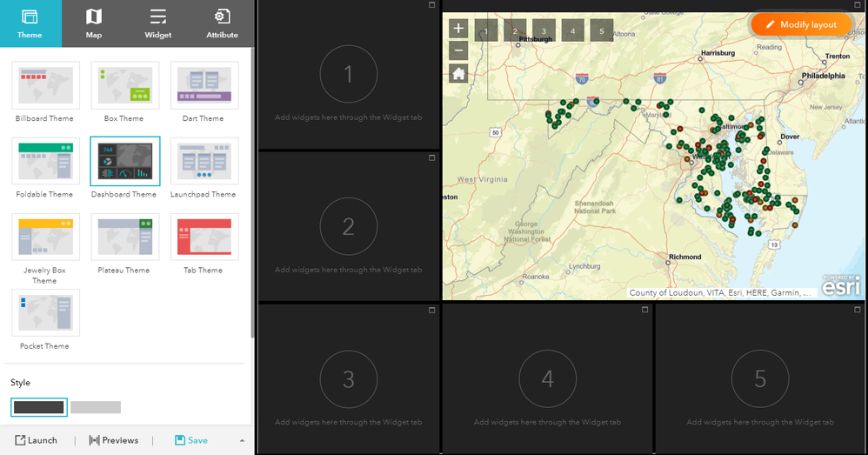Image resolution: width=868 pixels, height=455 pixels.
Task: Click the Modify layout button
Action: [802, 24]
